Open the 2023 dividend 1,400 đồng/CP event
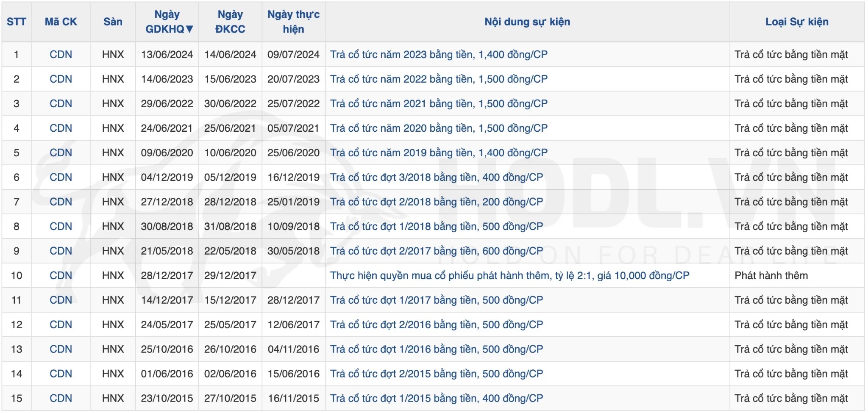868x413 pixels. 439,55
